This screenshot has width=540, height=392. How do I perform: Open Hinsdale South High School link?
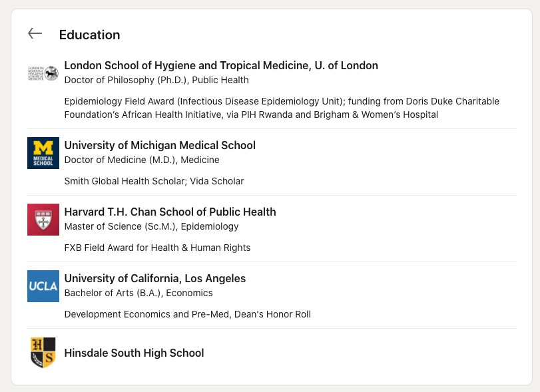pos(135,353)
